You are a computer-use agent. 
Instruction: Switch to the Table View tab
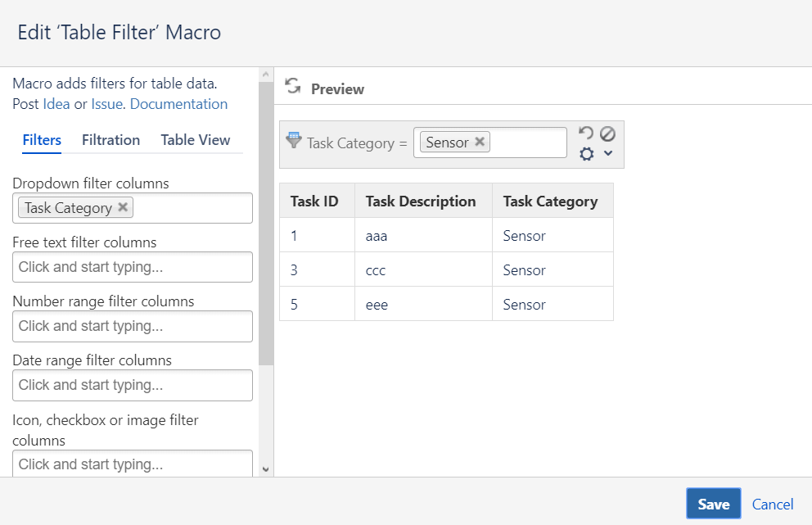196,140
